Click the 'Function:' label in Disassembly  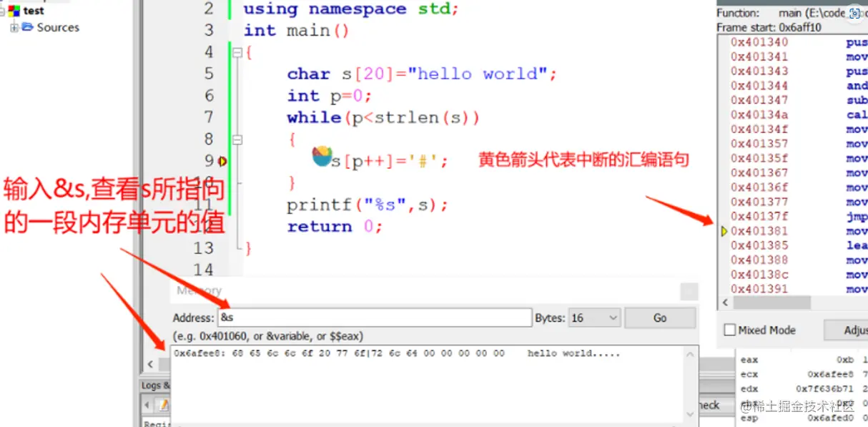[738, 13]
